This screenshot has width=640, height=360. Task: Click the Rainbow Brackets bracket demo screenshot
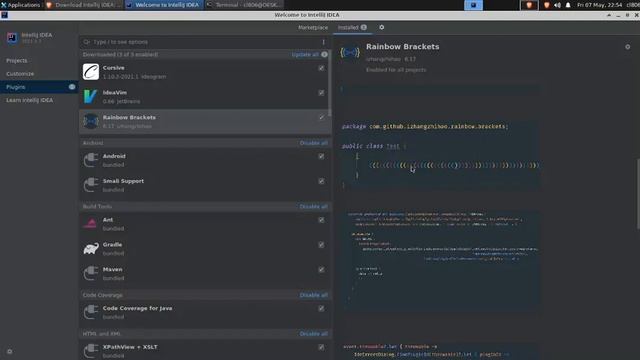pyautogui.click(x=441, y=155)
